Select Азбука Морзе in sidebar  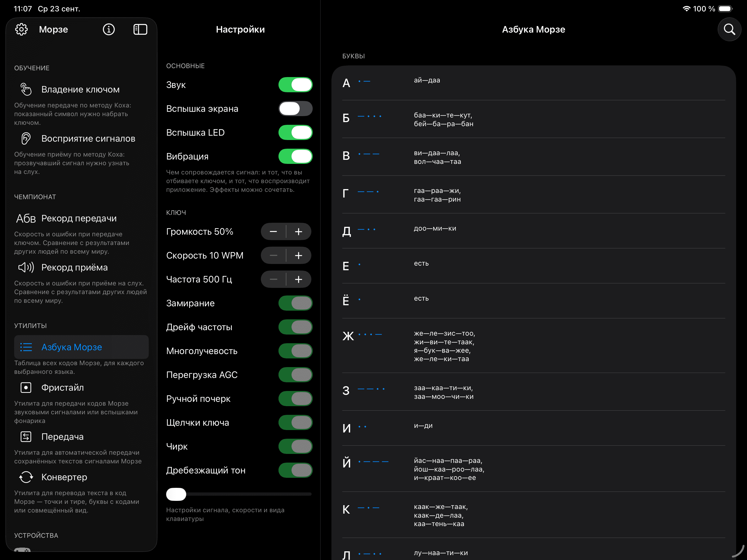click(x=81, y=347)
